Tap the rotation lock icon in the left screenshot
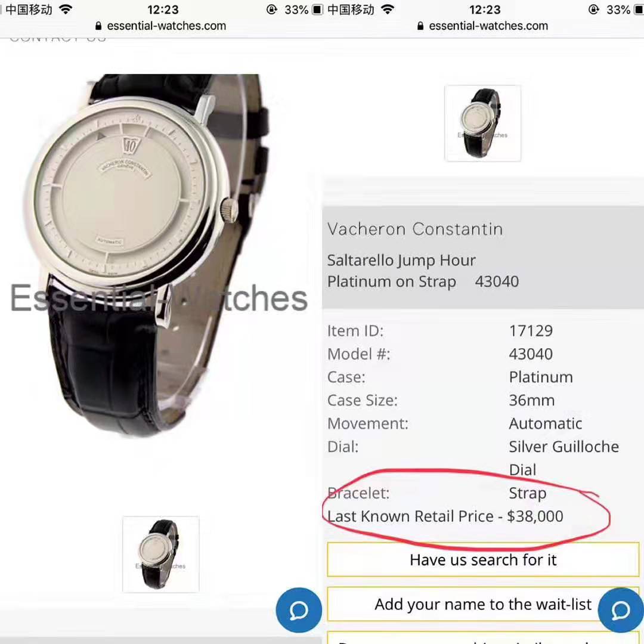The image size is (644, 644). pos(271,10)
